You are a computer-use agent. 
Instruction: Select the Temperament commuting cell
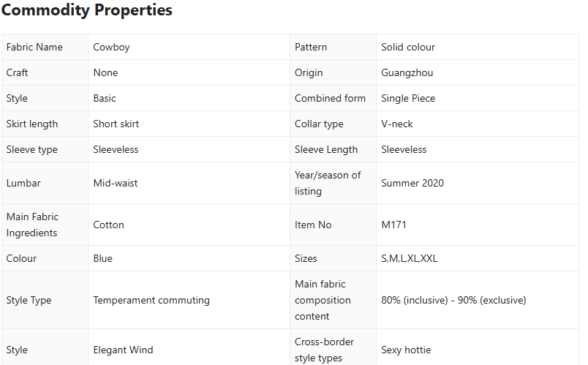pyautogui.click(x=151, y=300)
